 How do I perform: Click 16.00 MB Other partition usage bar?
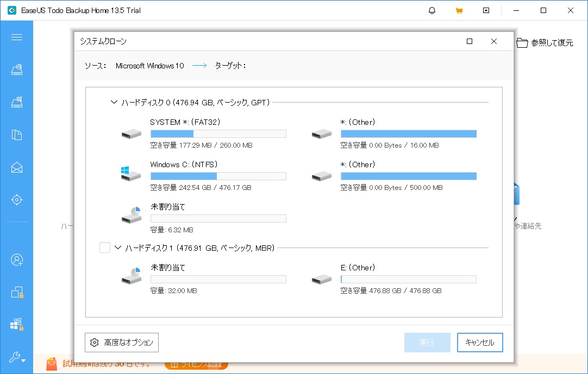coord(408,134)
